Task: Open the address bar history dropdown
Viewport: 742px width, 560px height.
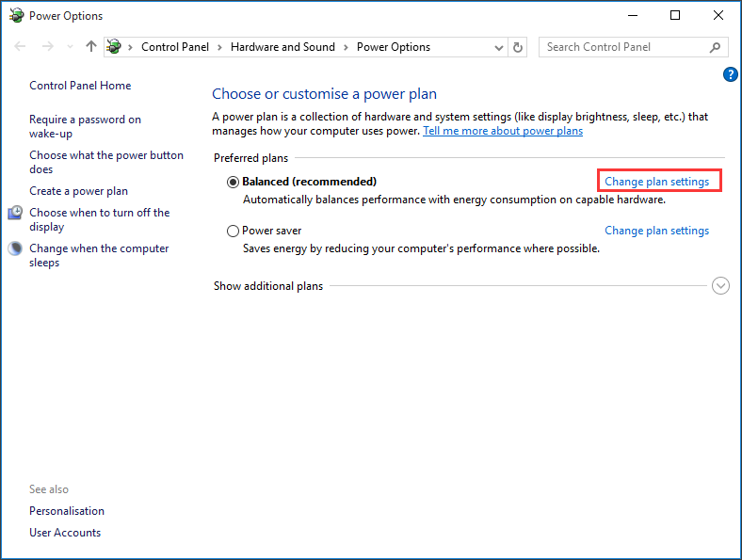Action: click(x=499, y=47)
